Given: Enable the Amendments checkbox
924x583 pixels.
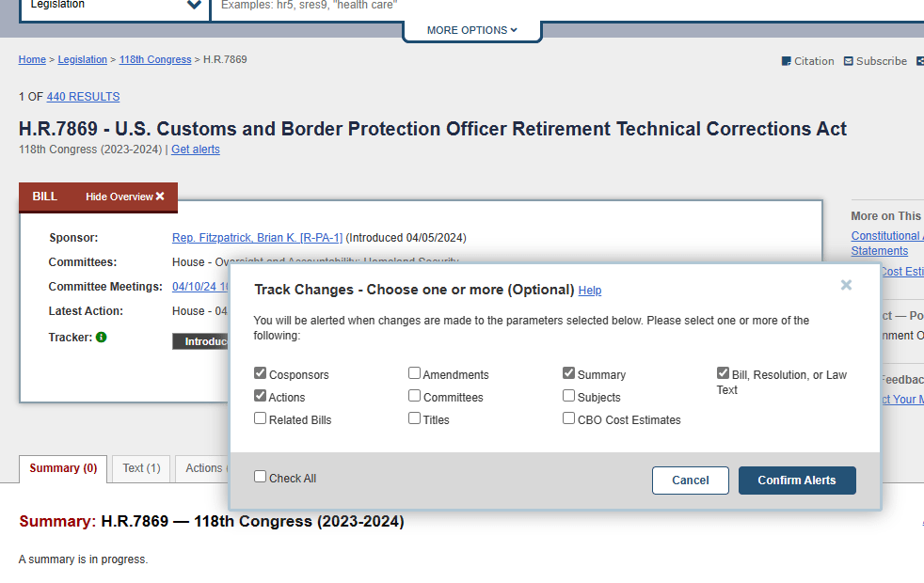Looking at the screenshot, I should 415,373.
